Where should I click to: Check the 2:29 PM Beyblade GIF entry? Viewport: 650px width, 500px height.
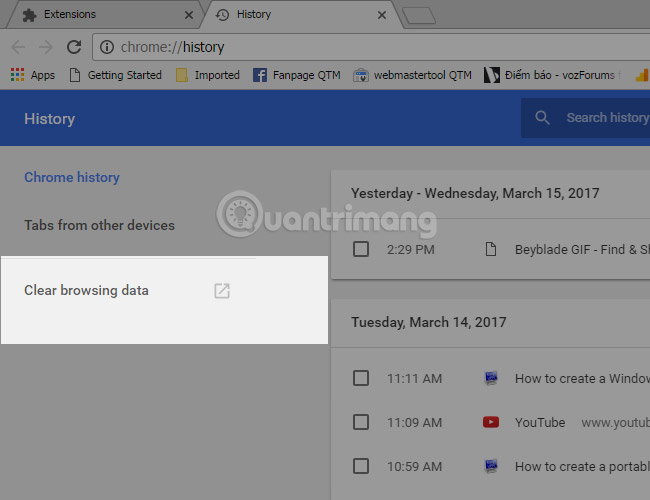361,250
